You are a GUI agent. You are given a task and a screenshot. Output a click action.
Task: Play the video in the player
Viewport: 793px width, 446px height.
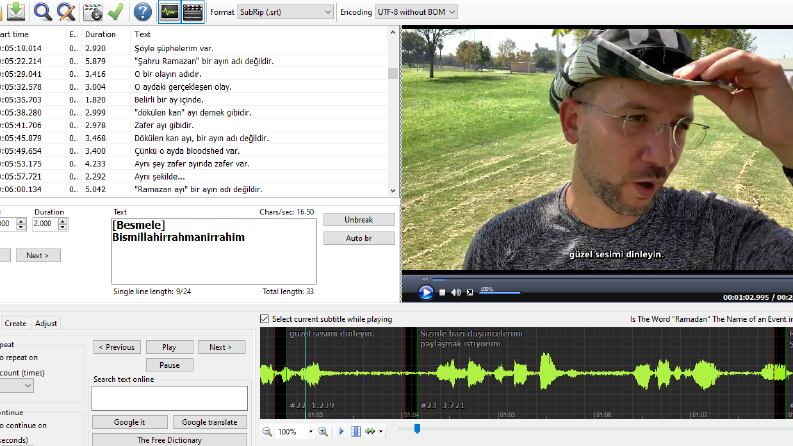click(x=426, y=292)
